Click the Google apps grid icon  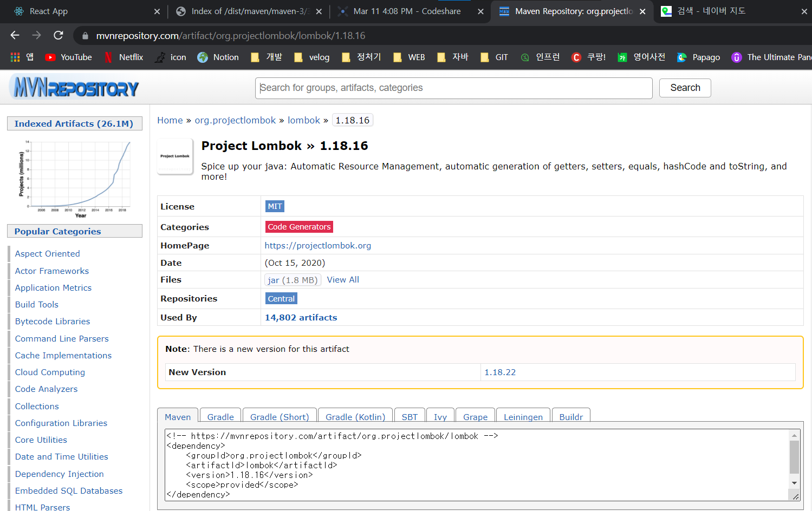click(x=15, y=57)
